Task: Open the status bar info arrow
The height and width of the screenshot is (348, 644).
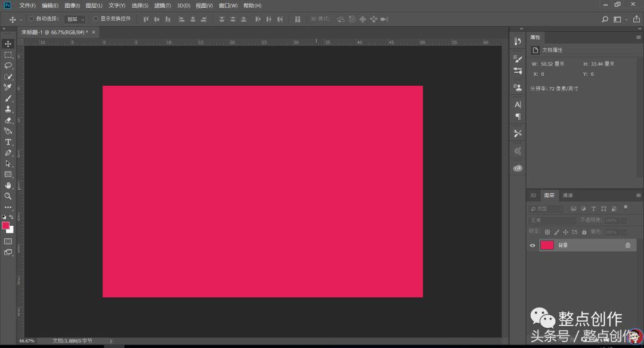Action: (x=110, y=341)
